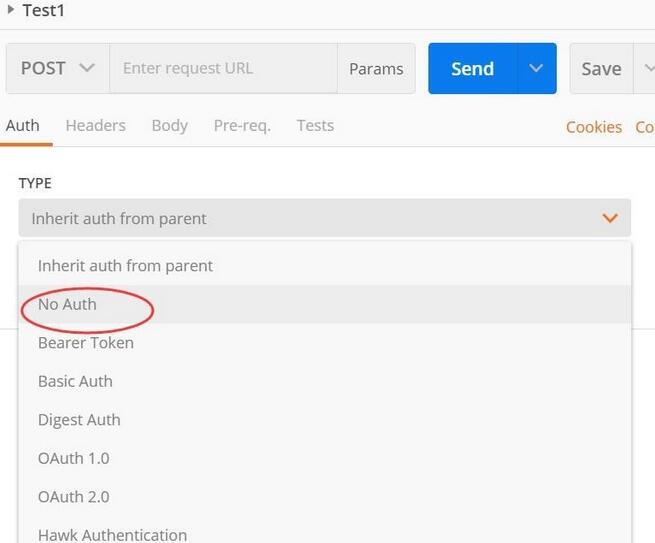Viewport: 655px width, 543px height.
Task: Open the Params editor
Action: [376, 69]
